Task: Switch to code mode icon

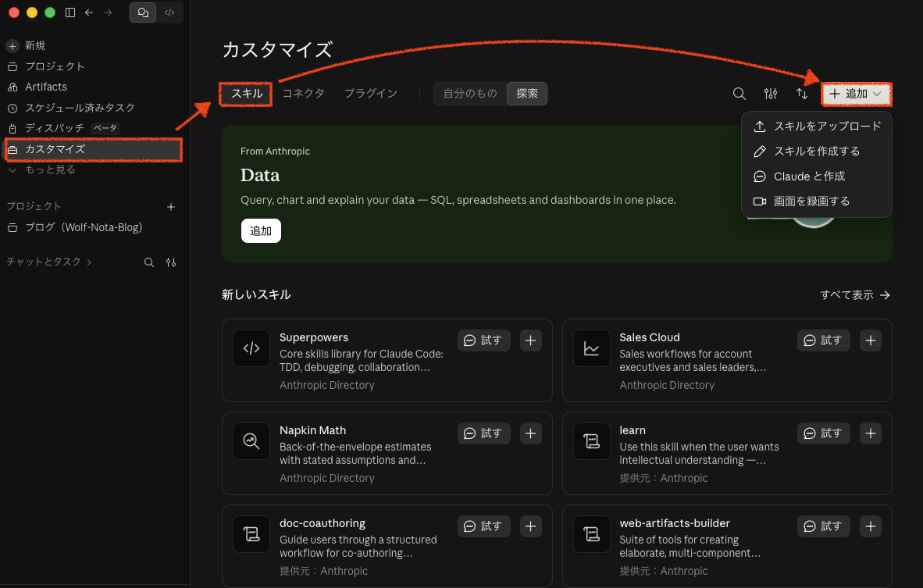Action: (x=169, y=12)
